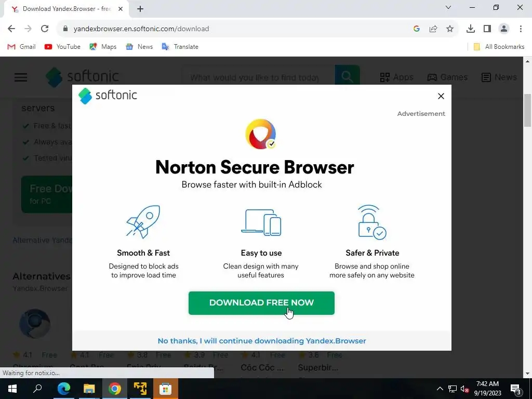Click the Norton Secure Browser heading
This screenshot has width=532, height=399.
coord(255,167)
